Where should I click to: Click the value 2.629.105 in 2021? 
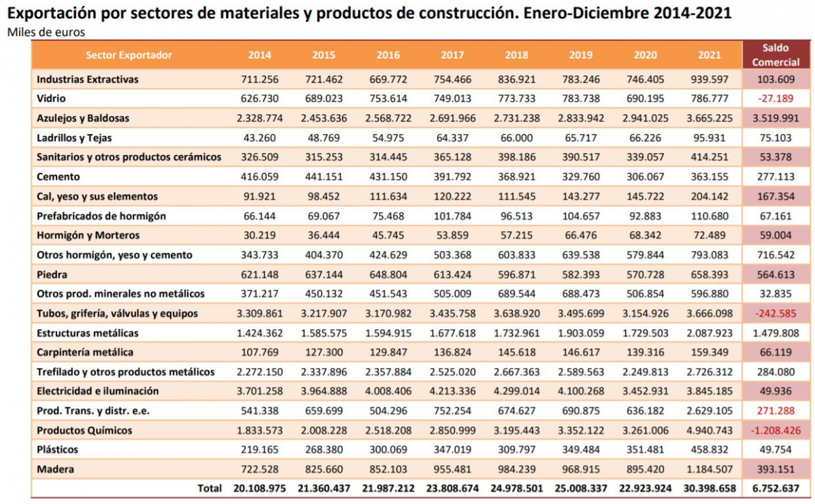pyautogui.click(x=710, y=410)
